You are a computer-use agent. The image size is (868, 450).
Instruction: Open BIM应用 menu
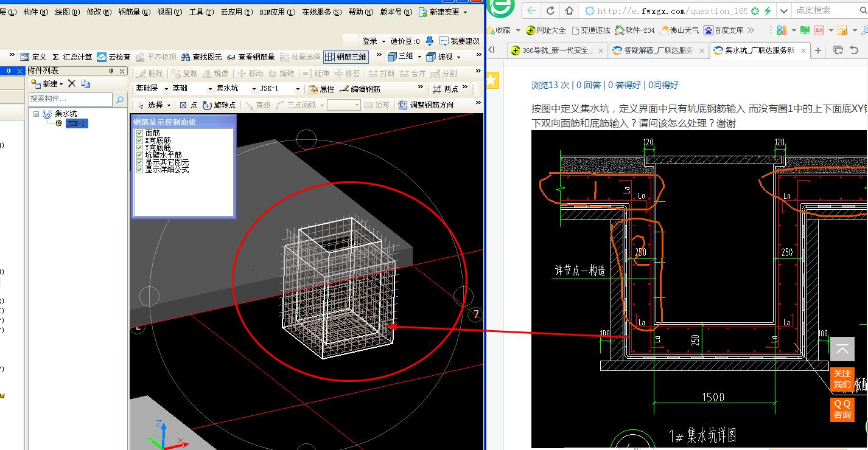[277, 12]
